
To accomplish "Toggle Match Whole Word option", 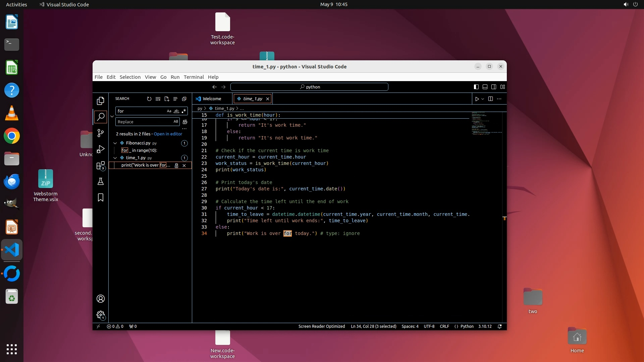I will [x=176, y=111].
